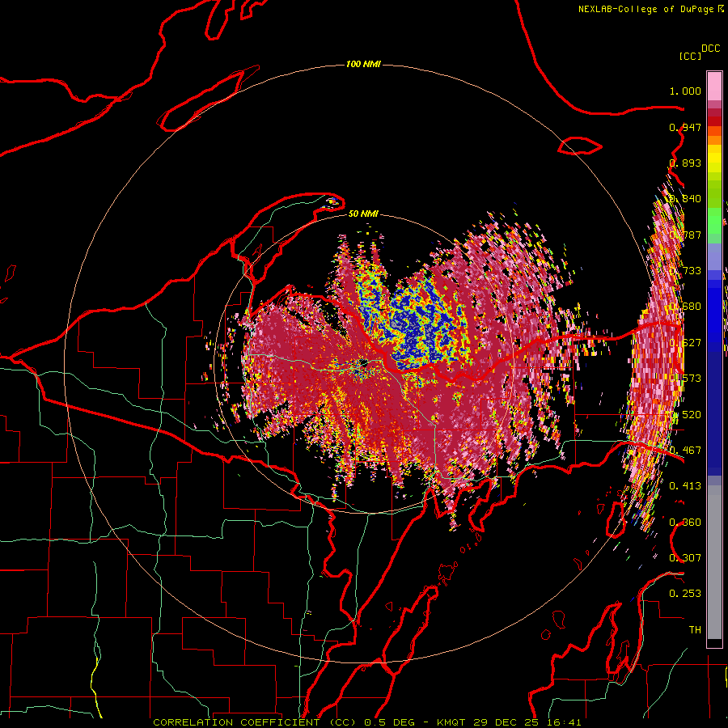Click the 50 NMI range ring label
The image size is (728, 728).
coord(363,214)
